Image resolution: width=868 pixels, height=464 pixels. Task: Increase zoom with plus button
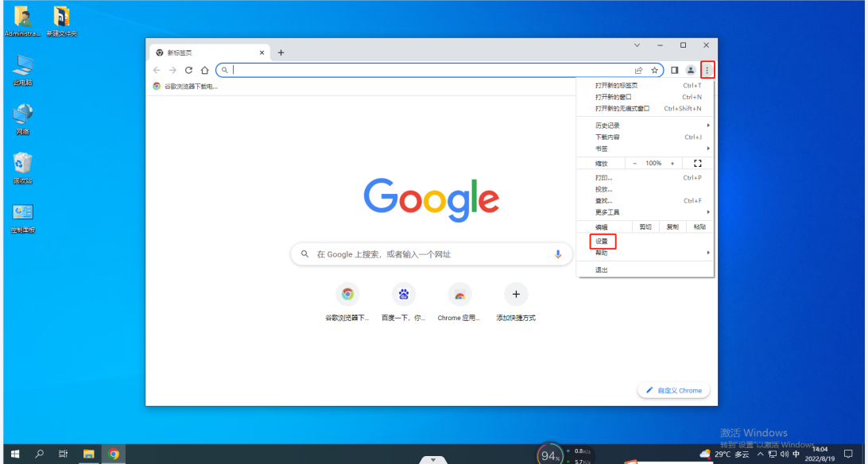[672, 164]
